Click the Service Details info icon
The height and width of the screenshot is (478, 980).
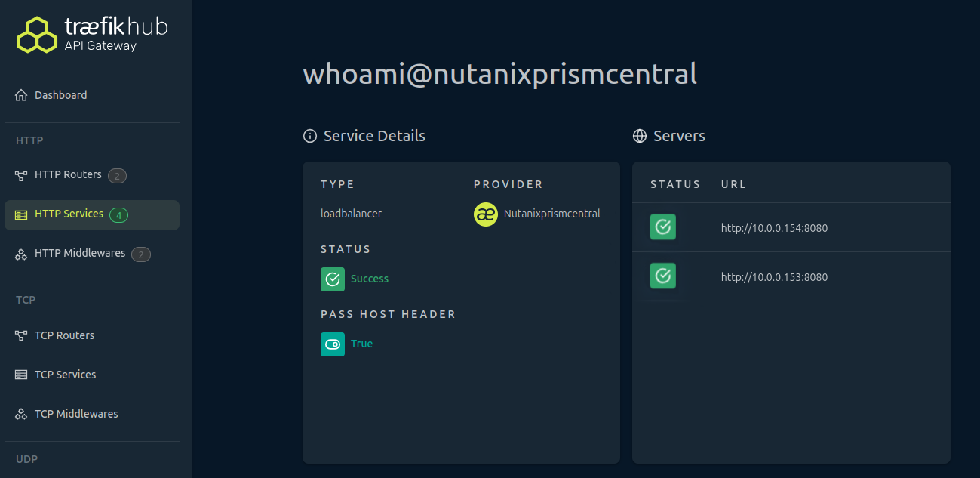[x=309, y=136]
